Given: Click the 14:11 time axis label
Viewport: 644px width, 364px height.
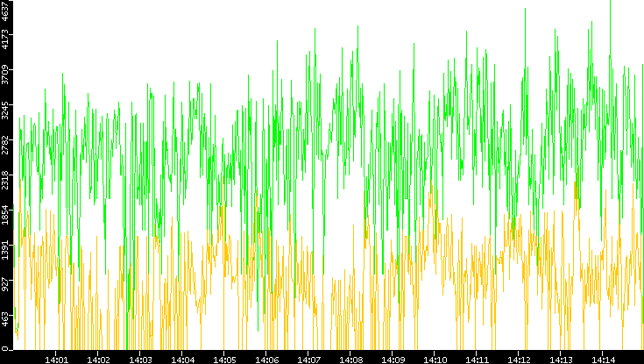Looking at the screenshot, I should (x=477, y=360).
